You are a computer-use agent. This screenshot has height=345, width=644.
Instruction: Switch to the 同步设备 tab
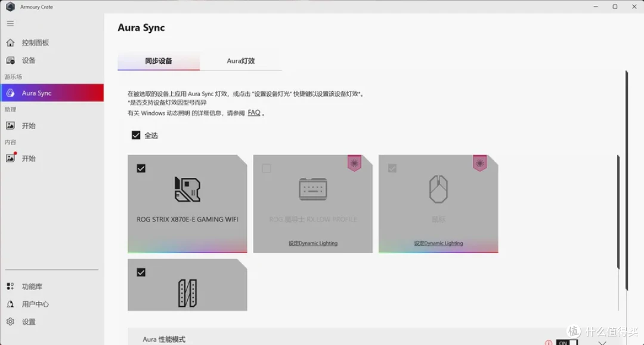pyautogui.click(x=159, y=61)
